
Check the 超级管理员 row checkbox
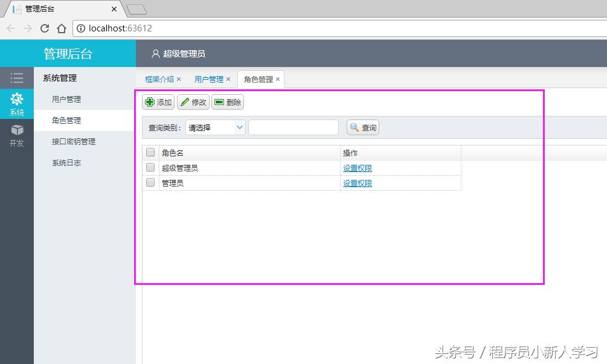(149, 167)
